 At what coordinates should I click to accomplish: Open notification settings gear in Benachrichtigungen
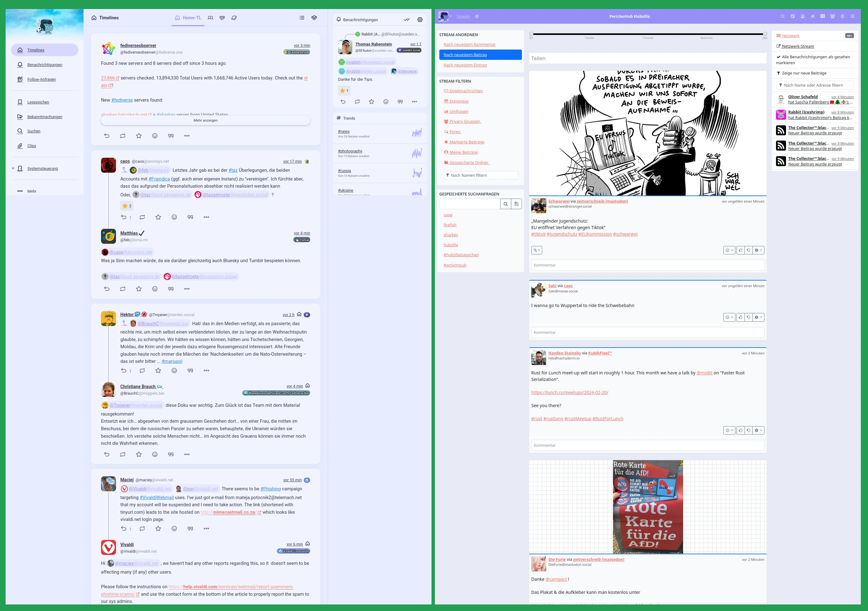pyautogui.click(x=420, y=20)
